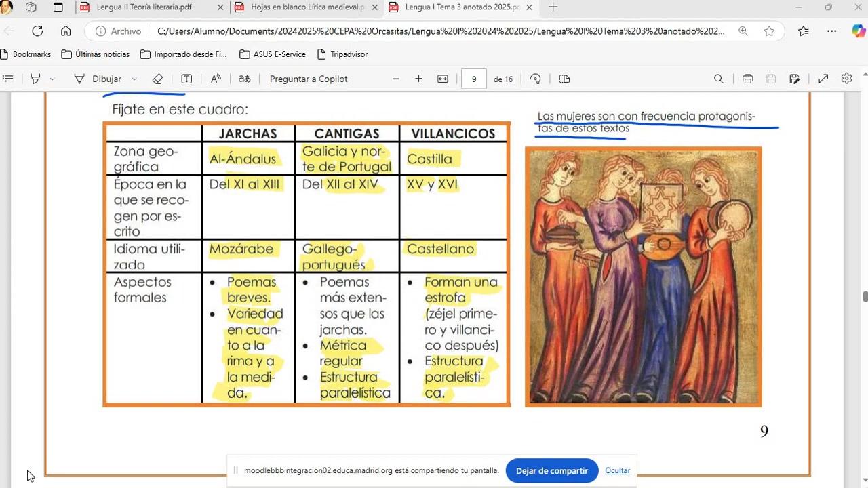Click the vertical scrollbar thumb
868x488 pixels.
865,297
